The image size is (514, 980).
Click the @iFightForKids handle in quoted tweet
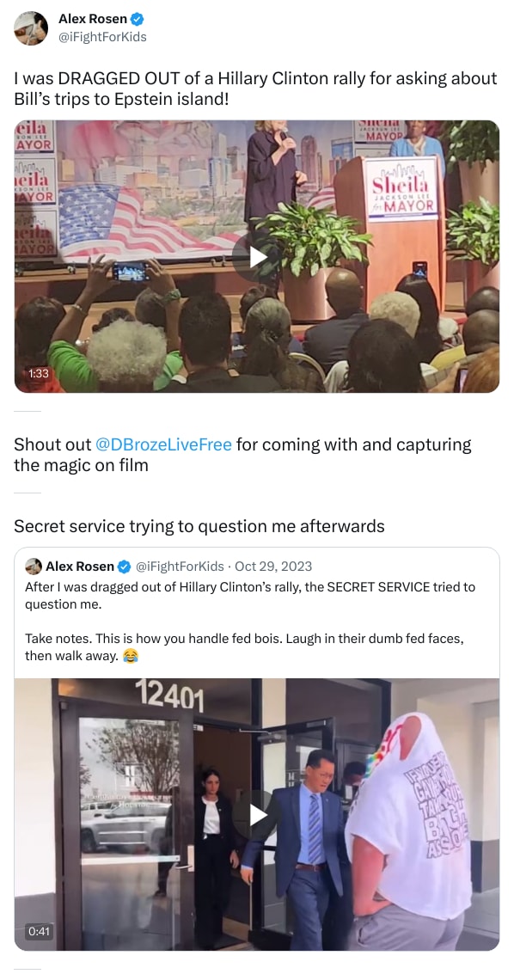[x=180, y=567]
